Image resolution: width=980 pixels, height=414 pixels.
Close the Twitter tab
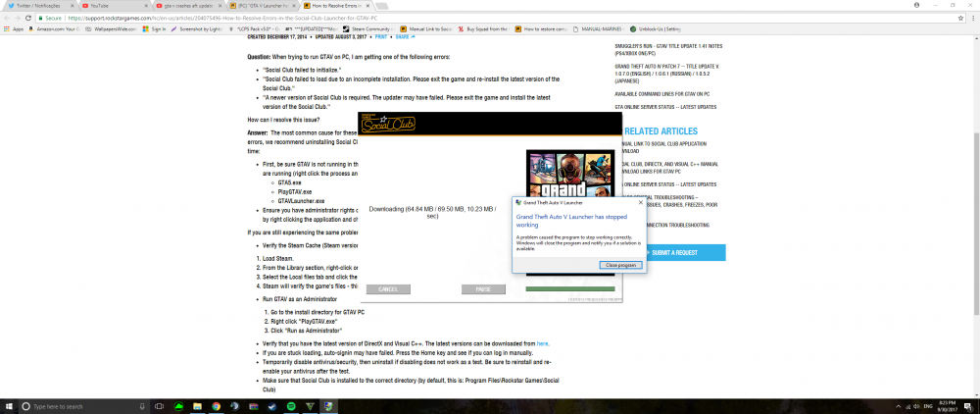pos(72,5)
